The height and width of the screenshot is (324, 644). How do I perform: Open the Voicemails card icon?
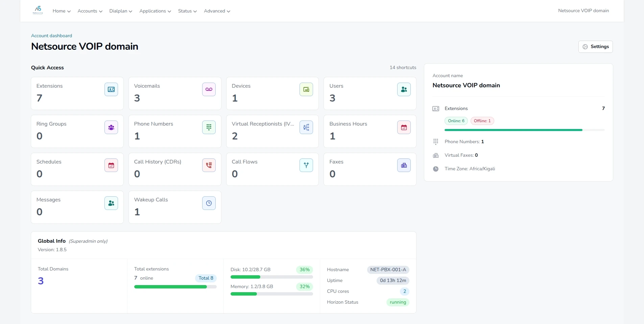(209, 89)
